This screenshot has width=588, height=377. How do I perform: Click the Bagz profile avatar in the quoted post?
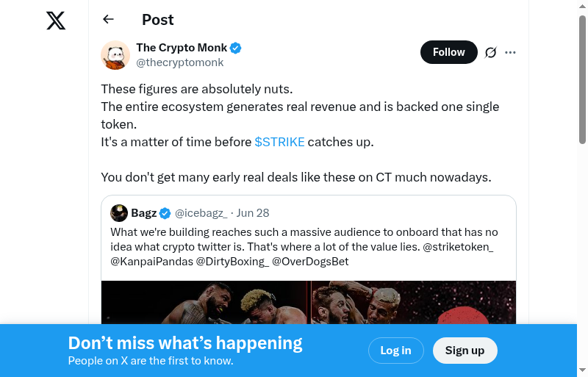119,213
